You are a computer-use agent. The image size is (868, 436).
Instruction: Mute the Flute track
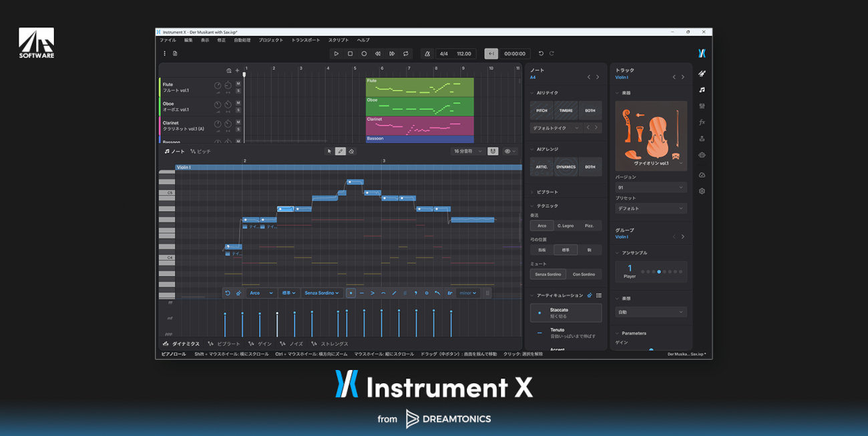(238, 83)
